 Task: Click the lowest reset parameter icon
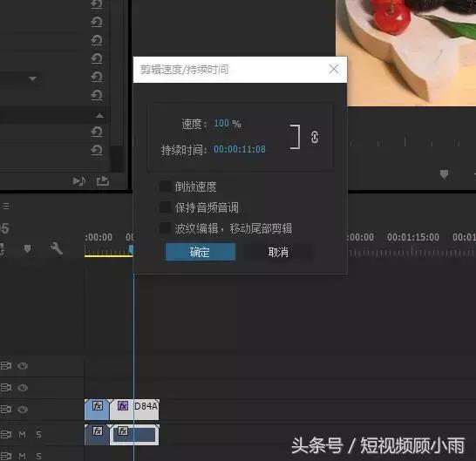(97, 150)
